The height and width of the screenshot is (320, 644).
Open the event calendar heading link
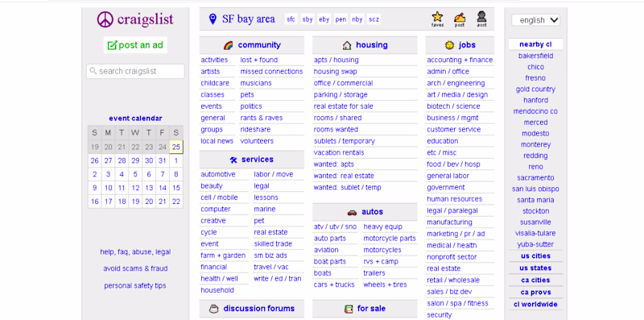pyautogui.click(x=135, y=118)
